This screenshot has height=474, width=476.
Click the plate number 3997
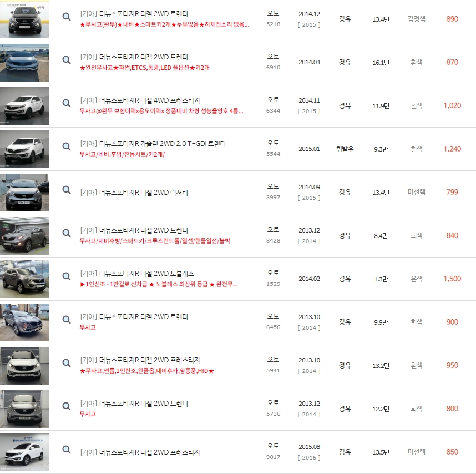(273, 198)
